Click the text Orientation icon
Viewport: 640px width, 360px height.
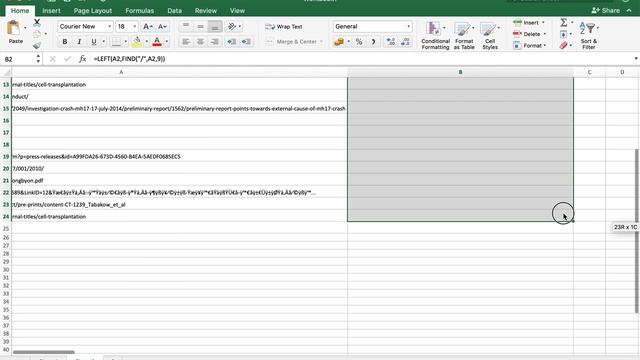(x=232, y=27)
